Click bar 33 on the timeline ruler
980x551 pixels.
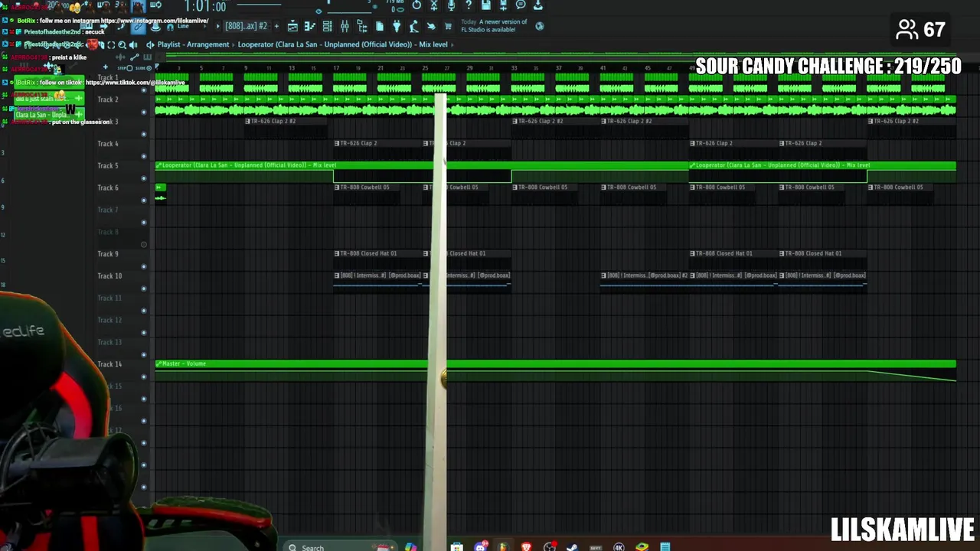pos(514,69)
